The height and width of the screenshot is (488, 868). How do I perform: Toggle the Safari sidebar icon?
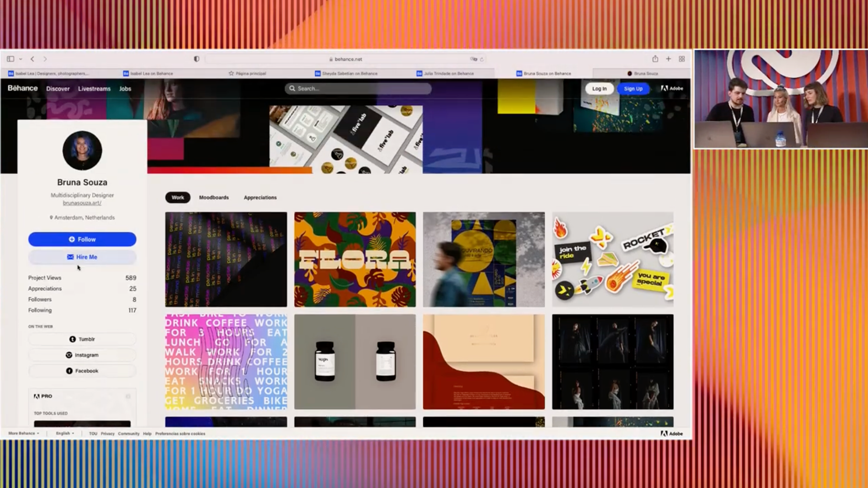[x=10, y=59]
